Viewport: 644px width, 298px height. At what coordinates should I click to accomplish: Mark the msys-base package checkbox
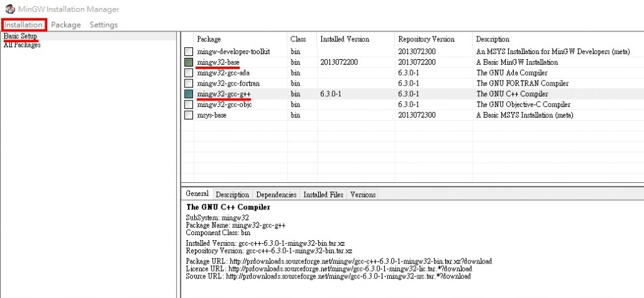click(x=189, y=115)
